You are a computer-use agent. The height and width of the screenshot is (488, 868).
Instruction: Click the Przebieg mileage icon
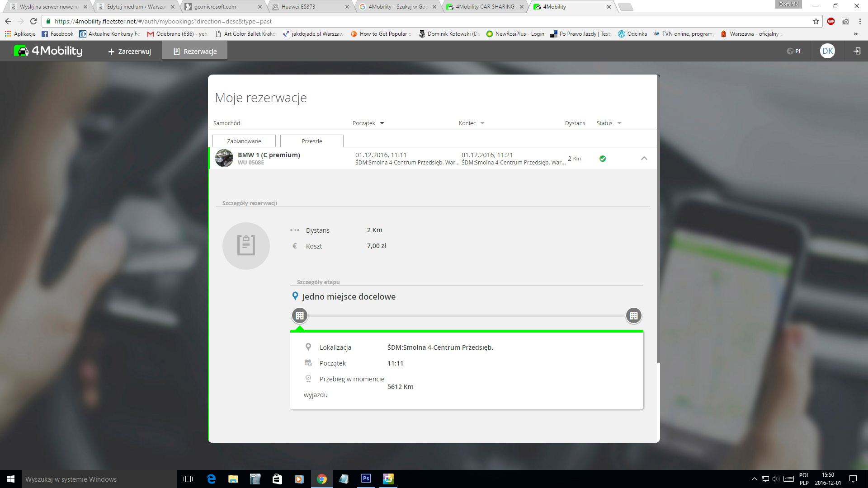pos(308,378)
